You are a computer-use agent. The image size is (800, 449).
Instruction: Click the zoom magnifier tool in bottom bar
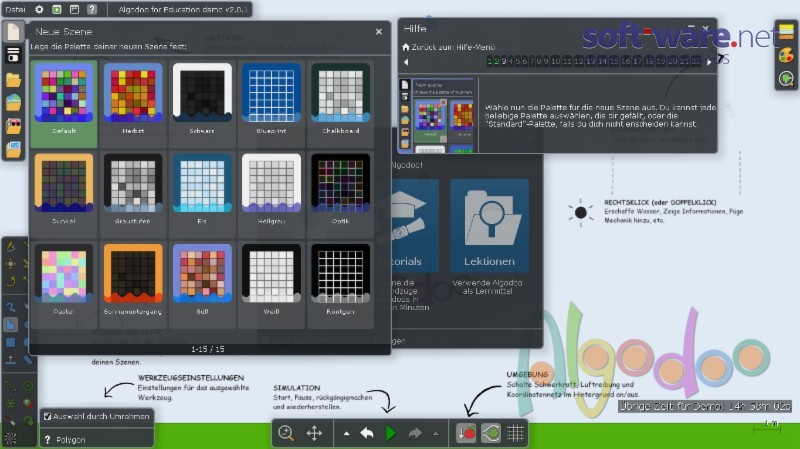(286, 433)
